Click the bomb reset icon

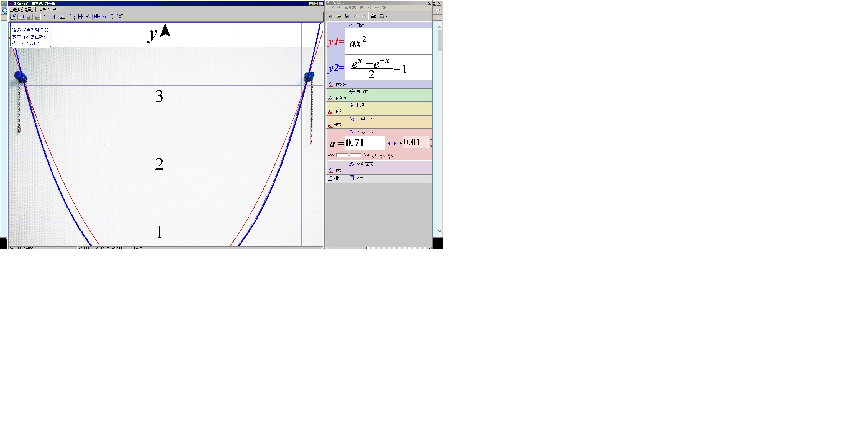[x=330, y=16]
